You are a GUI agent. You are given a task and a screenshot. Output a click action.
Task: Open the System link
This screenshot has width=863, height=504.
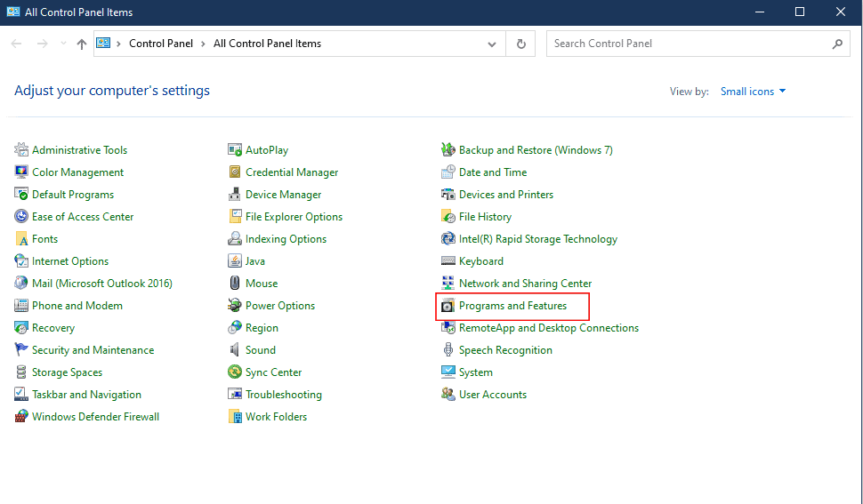pyautogui.click(x=475, y=372)
